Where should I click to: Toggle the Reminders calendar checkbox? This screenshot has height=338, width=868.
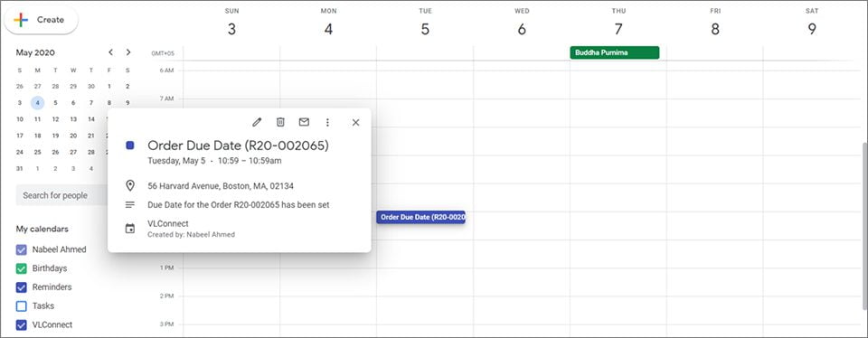point(21,287)
